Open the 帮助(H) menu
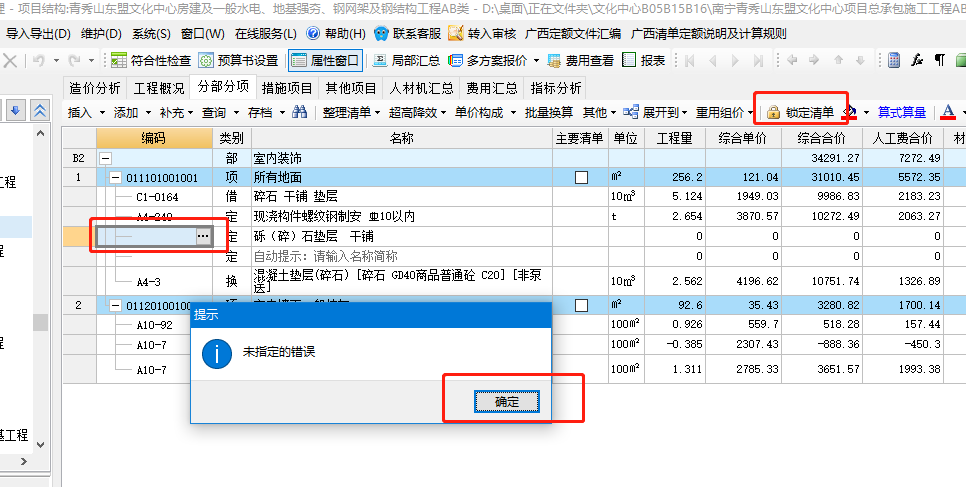This screenshot has width=966, height=487. [336, 34]
